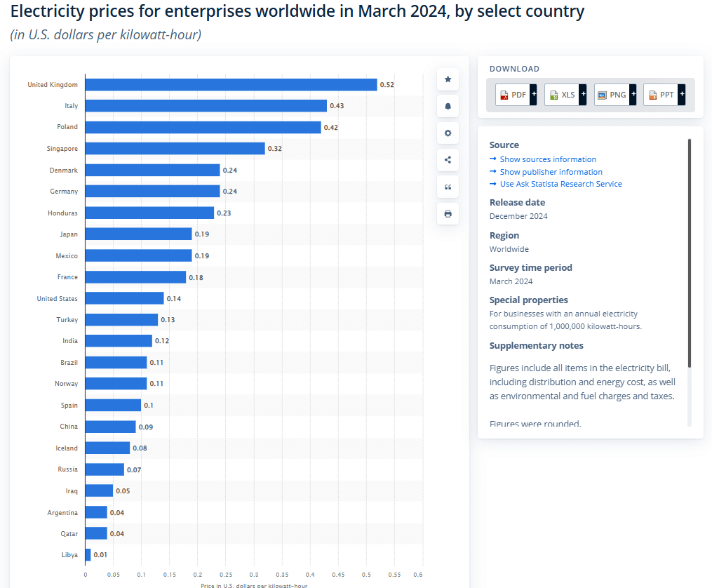
Task: Click the PDF file icon
Action: (x=504, y=95)
